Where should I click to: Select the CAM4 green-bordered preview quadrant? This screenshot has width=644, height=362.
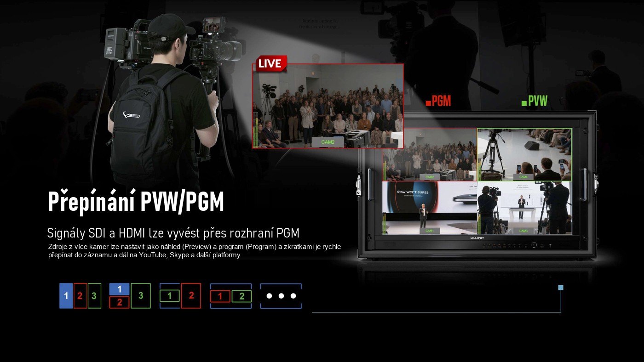[x=525, y=154]
